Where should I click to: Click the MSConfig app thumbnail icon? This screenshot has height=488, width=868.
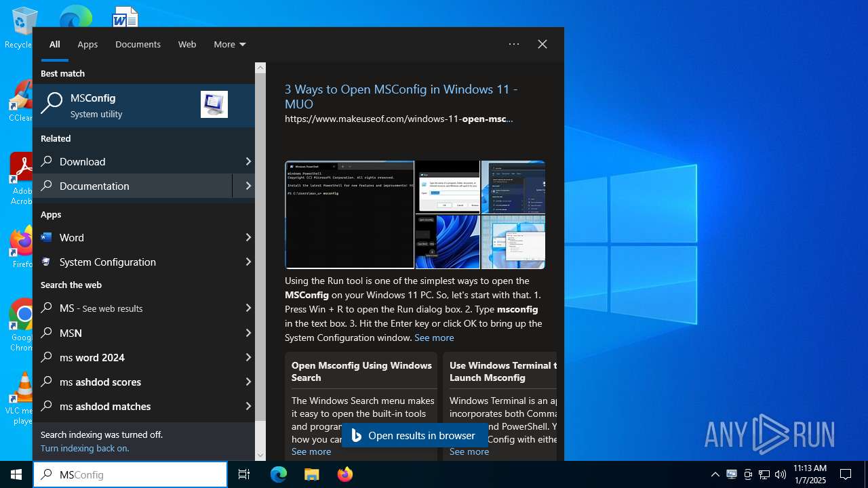point(214,104)
